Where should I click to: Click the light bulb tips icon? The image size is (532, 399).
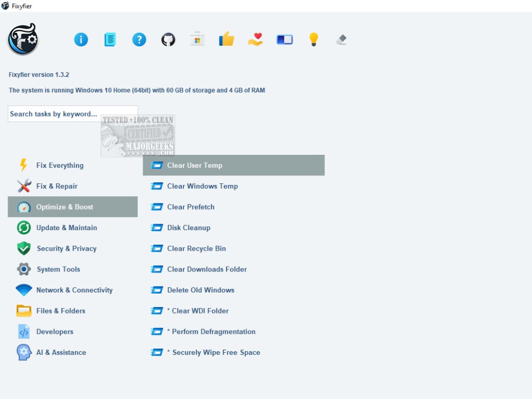(x=314, y=39)
